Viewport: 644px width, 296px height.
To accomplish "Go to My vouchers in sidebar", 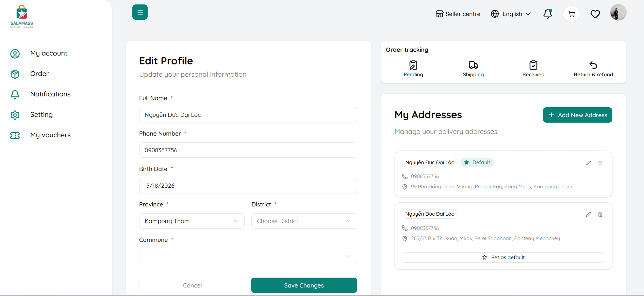I will pyautogui.click(x=50, y=135).
